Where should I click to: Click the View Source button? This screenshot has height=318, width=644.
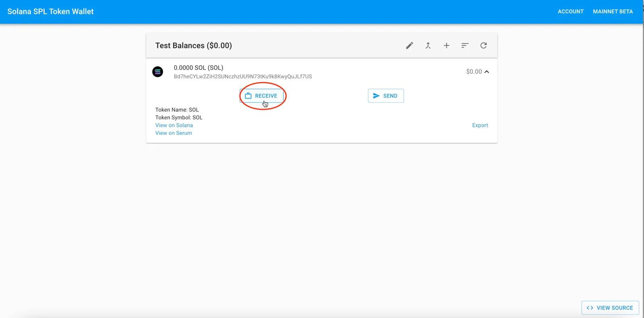610,308
